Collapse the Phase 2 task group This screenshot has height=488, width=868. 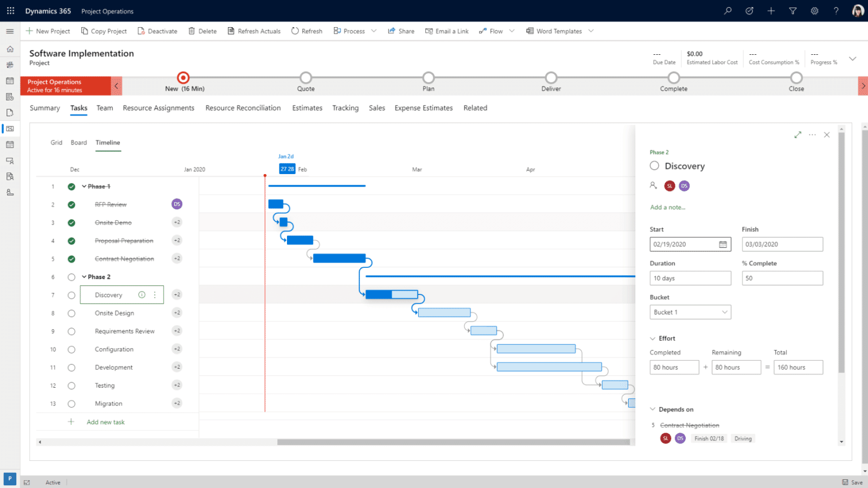pyautogui.click(x=85, y=277)
